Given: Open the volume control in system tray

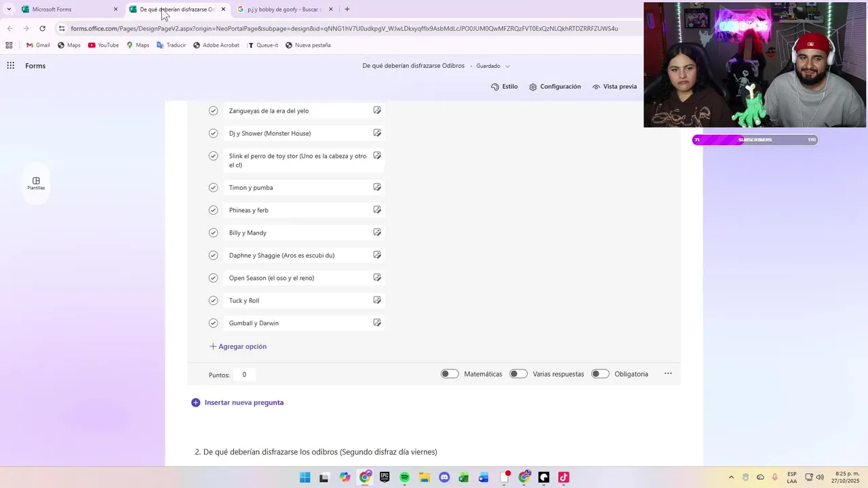Looking at the screenshot, I should coord(820,477).
